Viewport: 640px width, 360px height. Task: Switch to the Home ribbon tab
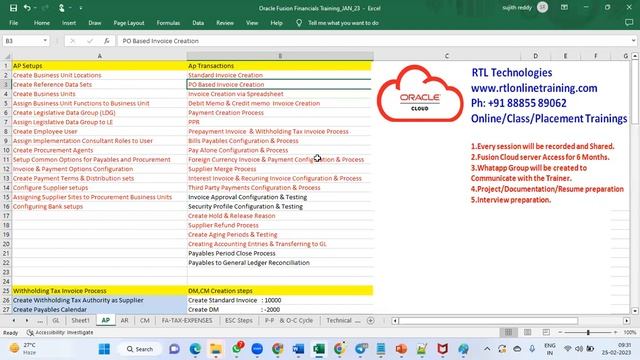(x=42, y=23)
